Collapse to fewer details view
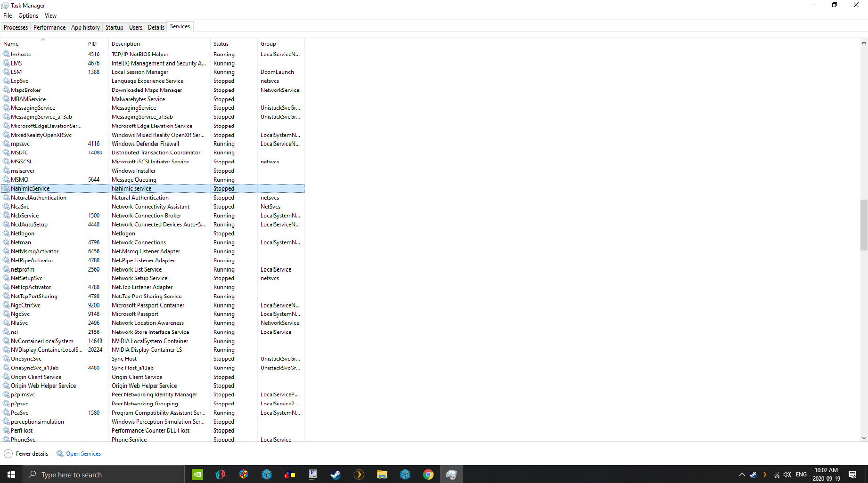 pyautogui.click(x=26, y=453)
